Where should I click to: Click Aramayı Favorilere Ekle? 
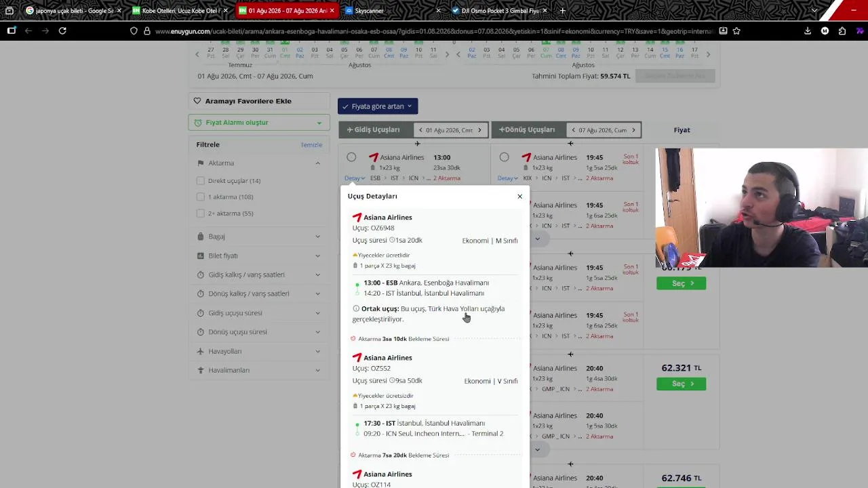coord(248,101)
